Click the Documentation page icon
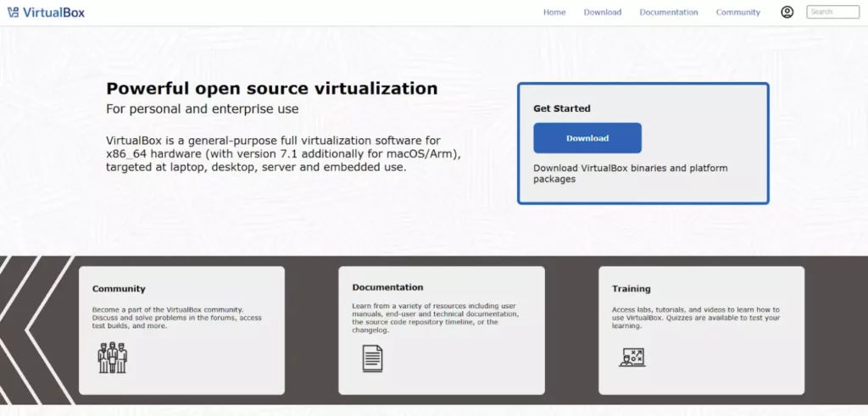The height and width of the screenshot is (416, 868). click(x=373, y=358)
